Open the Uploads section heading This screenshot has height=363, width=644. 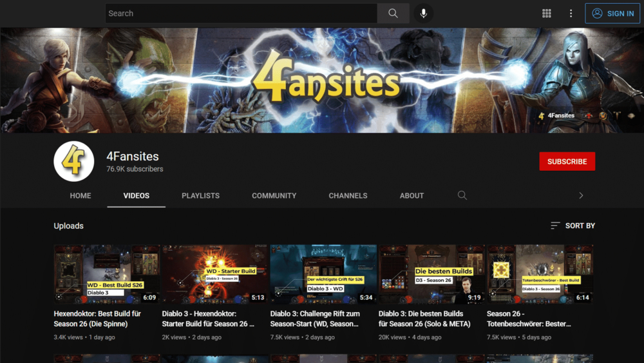click(69, 226)
